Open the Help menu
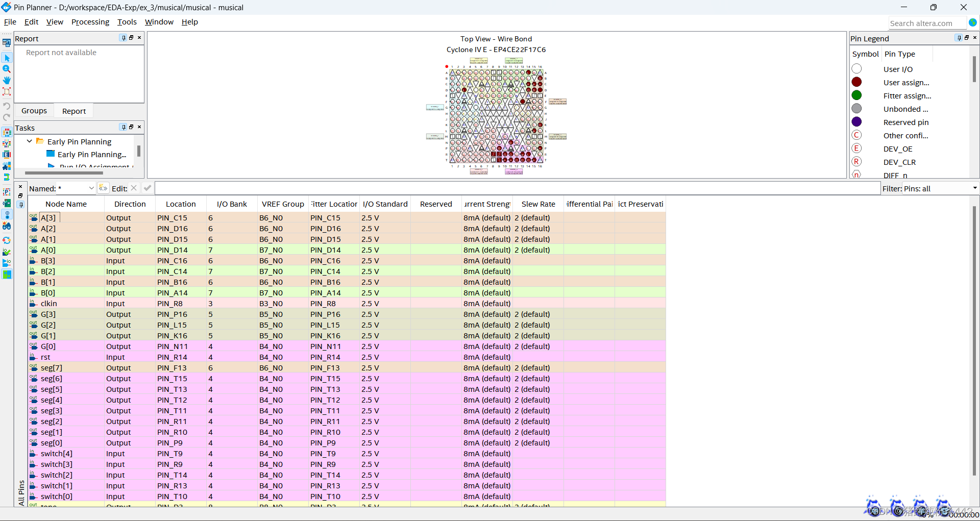The width and height of the screenshot is (980, 521). tap(190, 22)
